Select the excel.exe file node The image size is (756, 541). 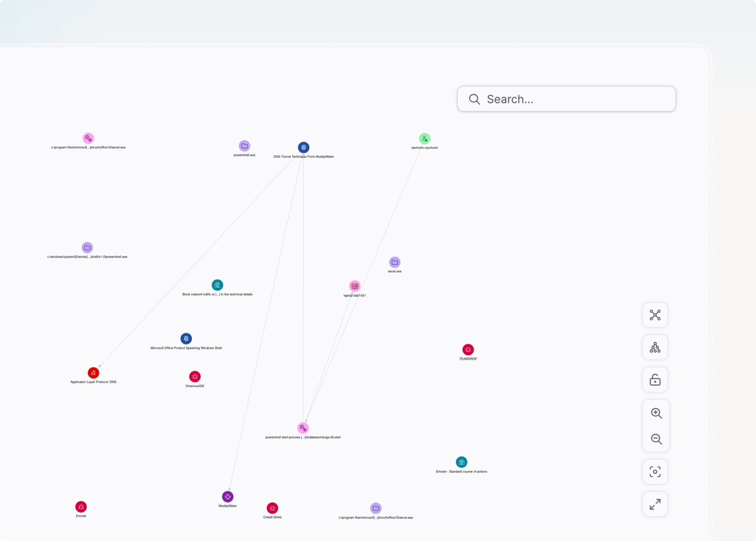[x=395, y=262]
